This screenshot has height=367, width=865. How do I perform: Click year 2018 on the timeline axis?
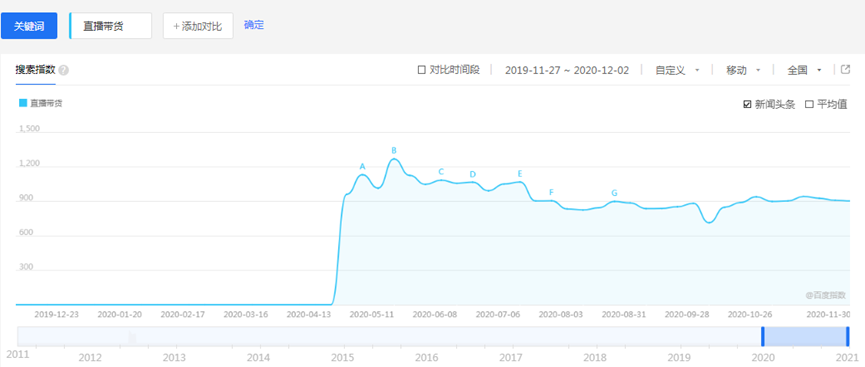click(596, 357)
